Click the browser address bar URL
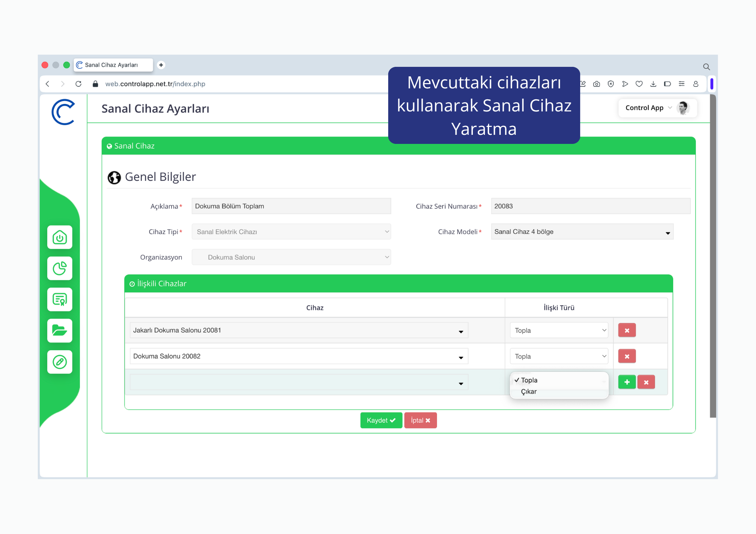The height and width of the screenshot is (534, 756). coord(155,84)
